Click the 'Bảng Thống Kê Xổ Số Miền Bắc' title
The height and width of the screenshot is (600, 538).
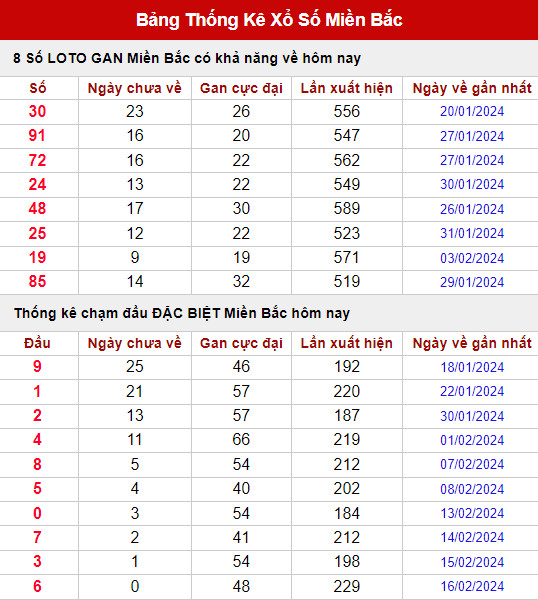pos(269,20)
